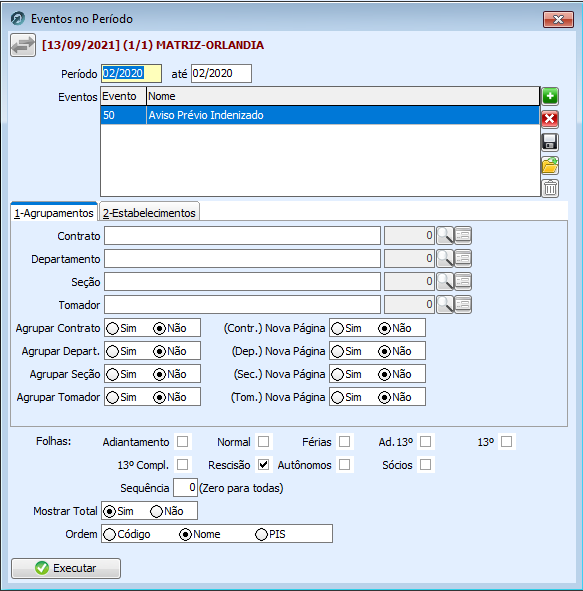This screenshot has width=583, height=591.
Task: Uncheck the Rescisão checkbox
Action: (x=263, y=464)
